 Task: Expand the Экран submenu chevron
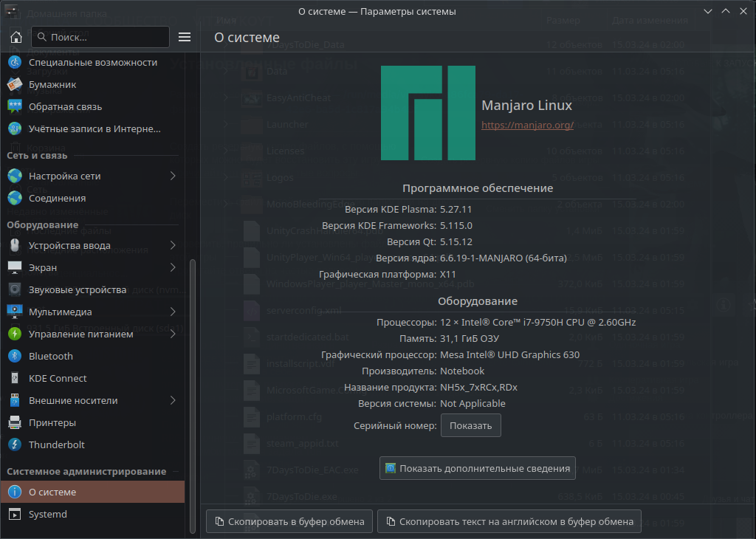(x=173, y=267)
